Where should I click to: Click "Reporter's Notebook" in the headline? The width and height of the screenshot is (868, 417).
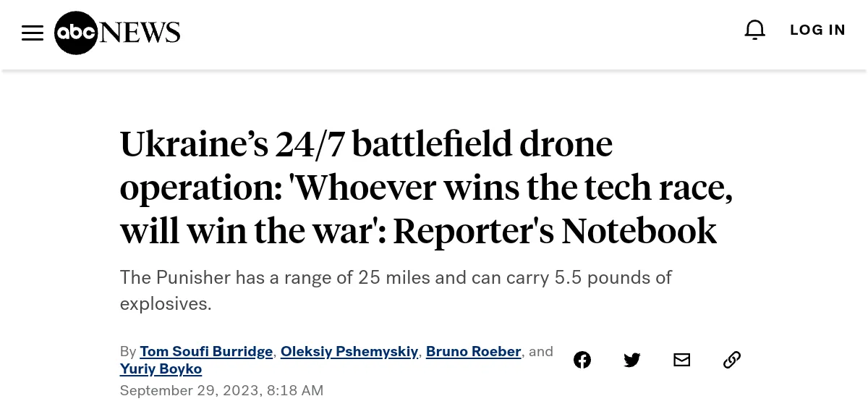coord(555,232)
